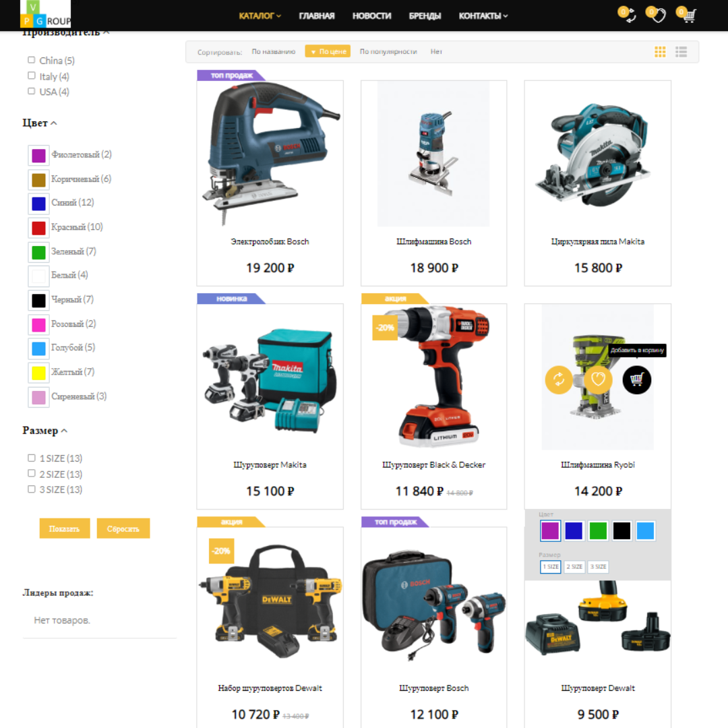This screenshot has width=728, height=728.
Task: Open the shopping cart icon in header
Action: [x=688, y=16]
